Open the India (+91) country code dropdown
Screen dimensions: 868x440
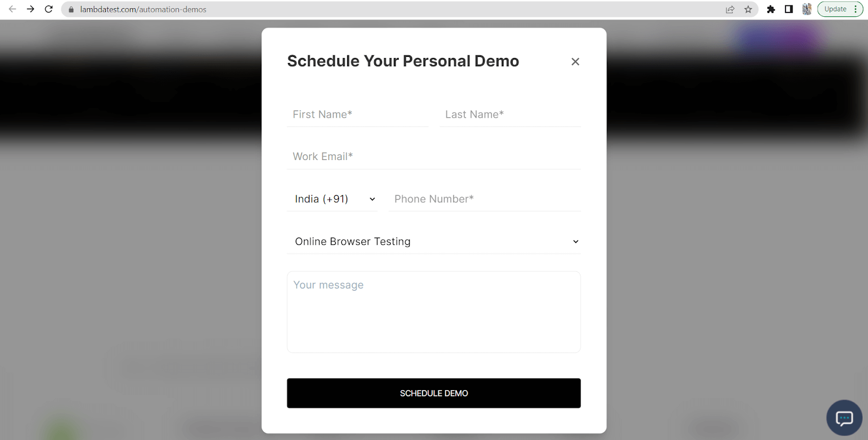point(332,199)
